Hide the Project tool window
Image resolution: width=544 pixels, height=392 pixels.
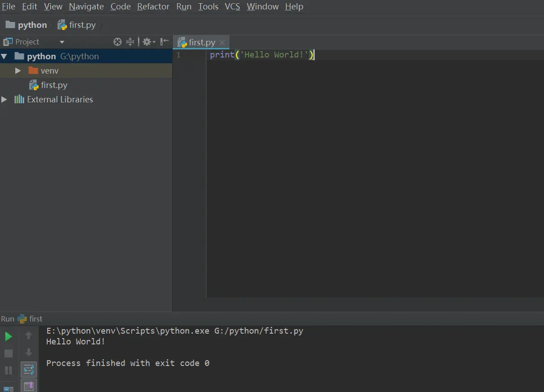pos(165,42)
